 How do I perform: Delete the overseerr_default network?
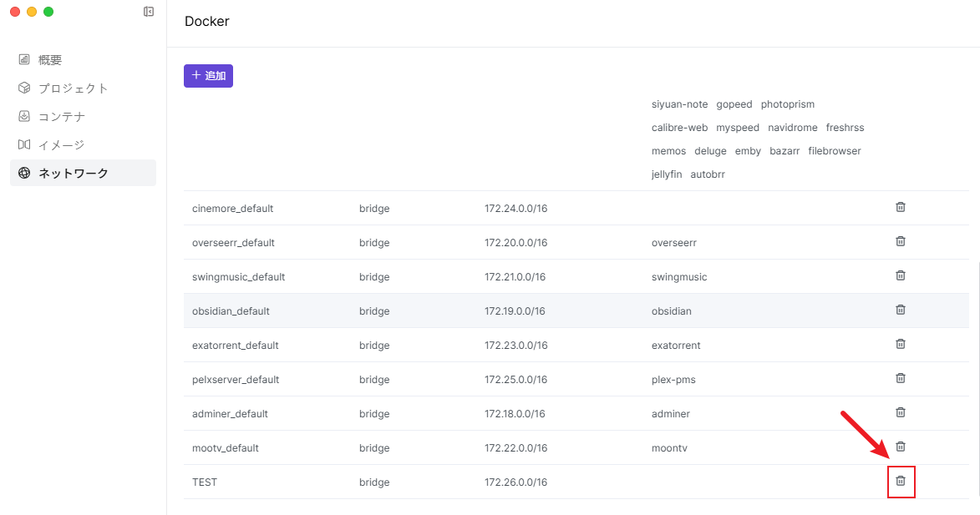(x=901, y=241)
